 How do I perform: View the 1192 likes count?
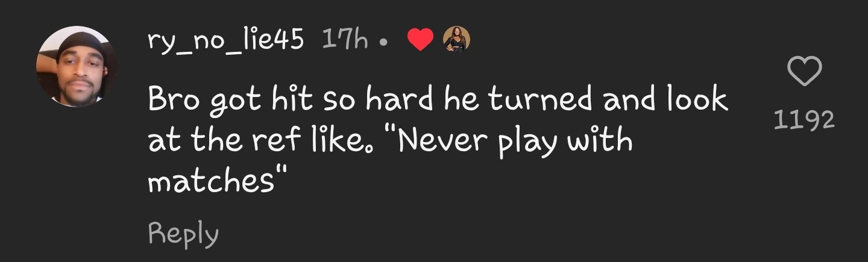(804, 120)
